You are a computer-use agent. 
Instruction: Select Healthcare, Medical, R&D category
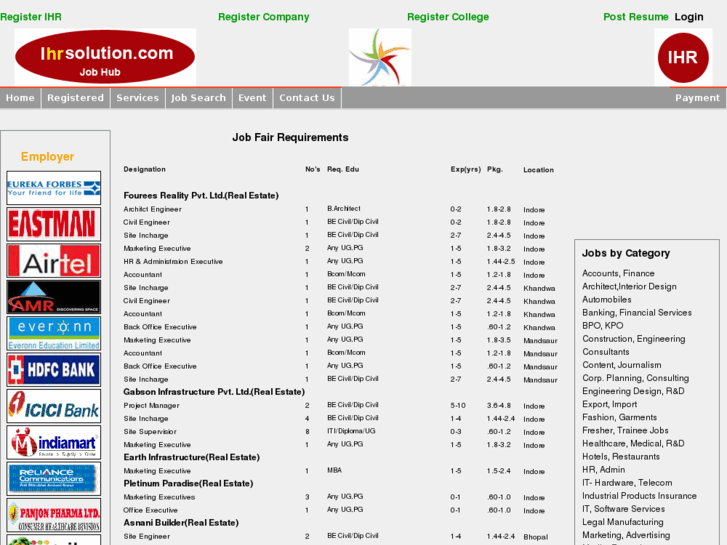click(x=633, y=443)
